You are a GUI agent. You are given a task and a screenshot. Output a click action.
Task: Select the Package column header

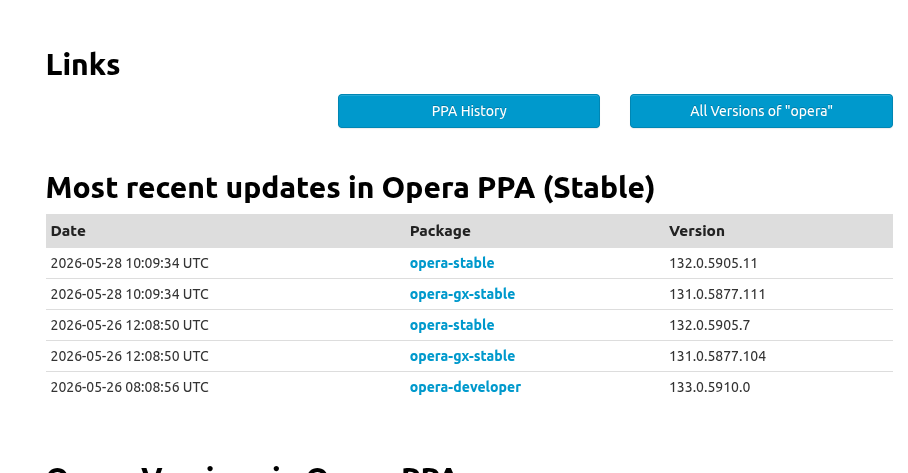[440, 231]
